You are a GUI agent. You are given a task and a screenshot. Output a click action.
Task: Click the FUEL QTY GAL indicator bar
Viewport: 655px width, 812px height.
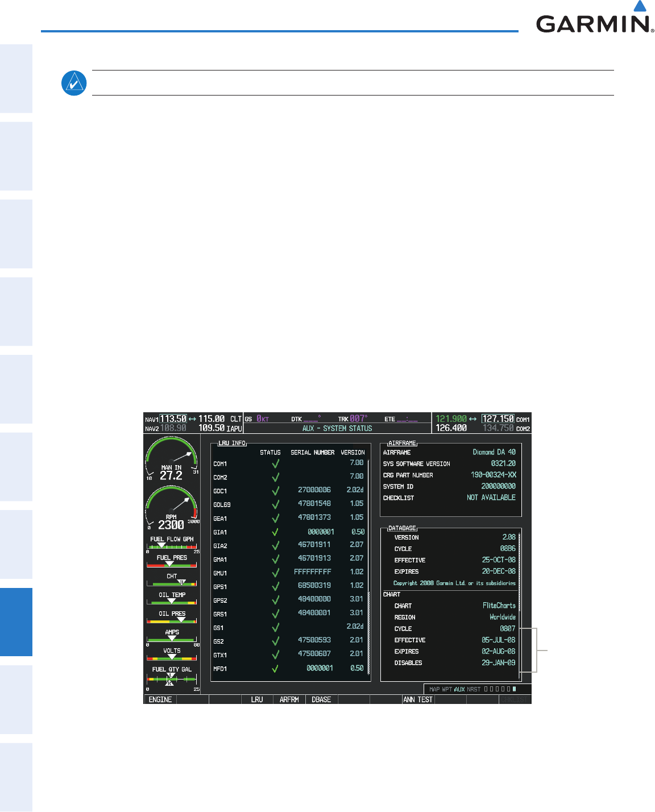172,679
